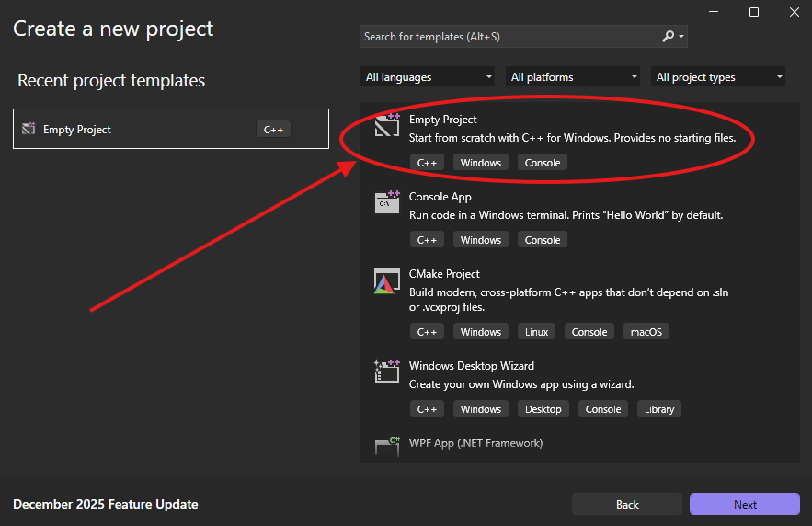
Task: Click Linux tag under CMake Project
Action: point(536,332)
